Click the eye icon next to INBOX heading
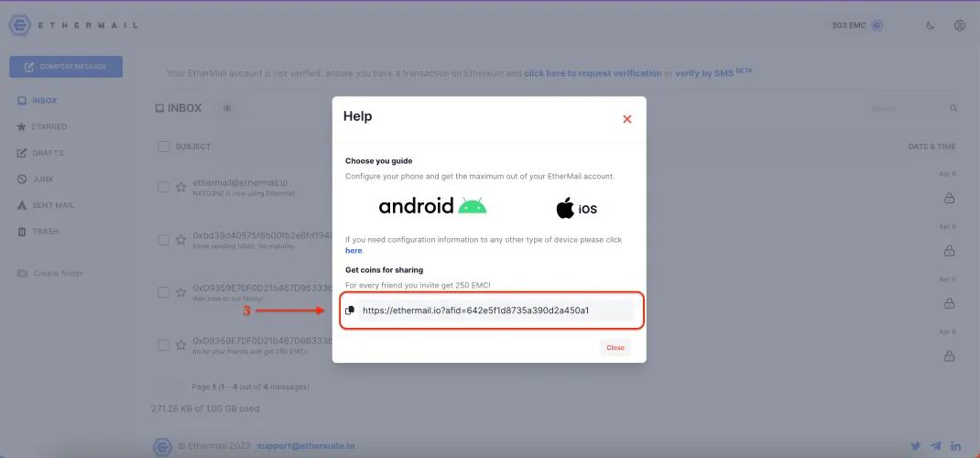Screen dimensions: 980x458 tap(227, 108)
